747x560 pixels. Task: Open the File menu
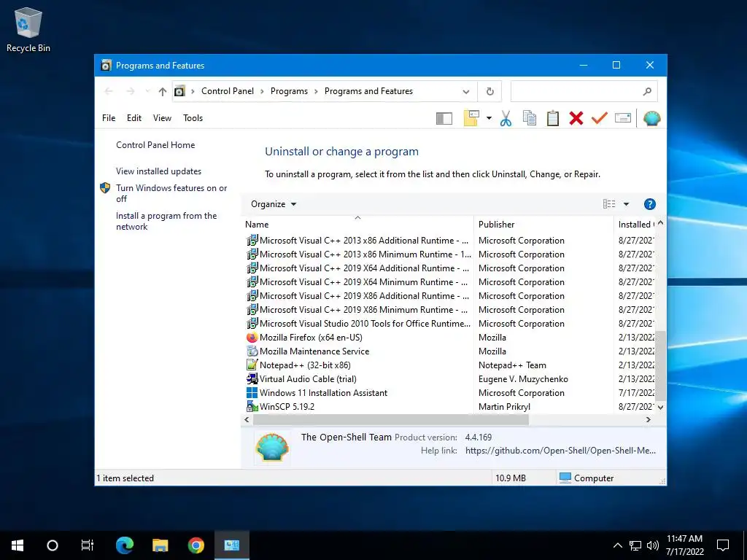(109, 118)
